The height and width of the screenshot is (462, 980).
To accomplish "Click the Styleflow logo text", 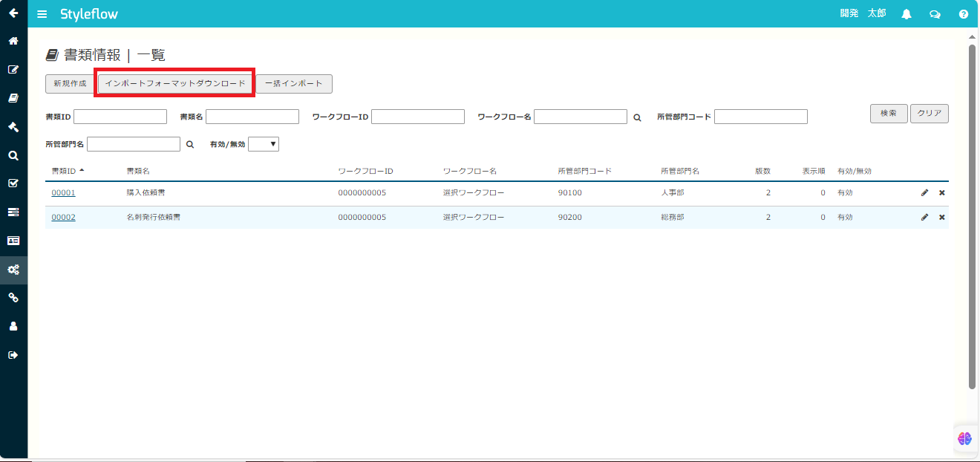I will click(x=89, y=14).
